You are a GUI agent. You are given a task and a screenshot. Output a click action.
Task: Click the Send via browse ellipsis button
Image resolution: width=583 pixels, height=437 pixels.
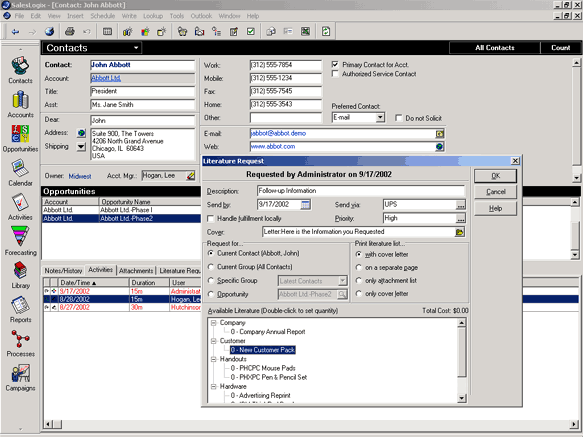(460, 205)
